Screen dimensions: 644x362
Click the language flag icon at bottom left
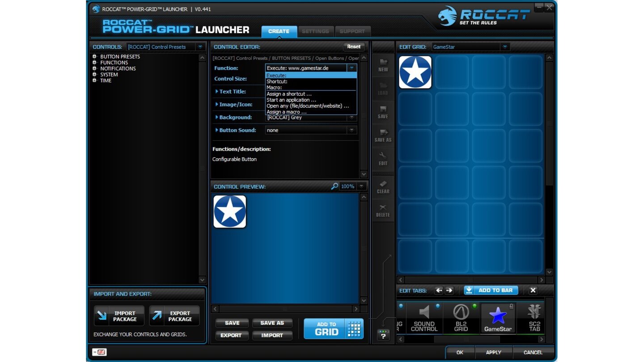point(99,352)
